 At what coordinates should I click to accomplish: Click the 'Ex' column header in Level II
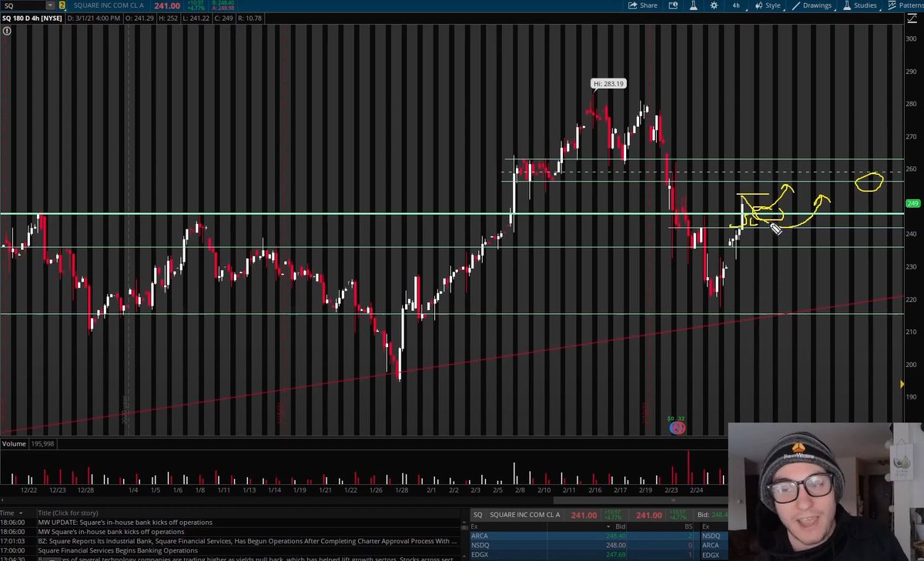click(x=475, y=526)
